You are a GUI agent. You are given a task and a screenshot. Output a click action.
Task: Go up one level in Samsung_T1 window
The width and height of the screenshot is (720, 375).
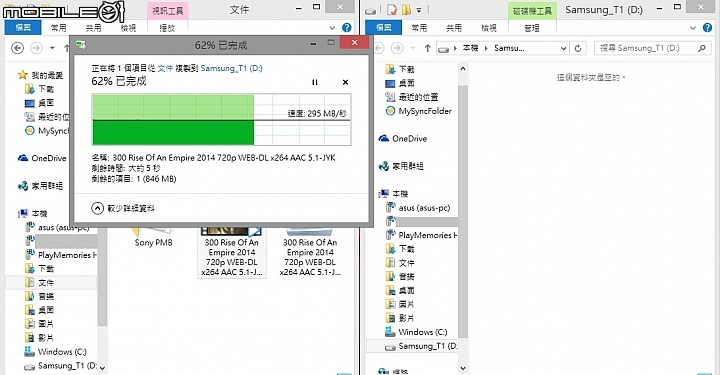click(x=428, y=48)
